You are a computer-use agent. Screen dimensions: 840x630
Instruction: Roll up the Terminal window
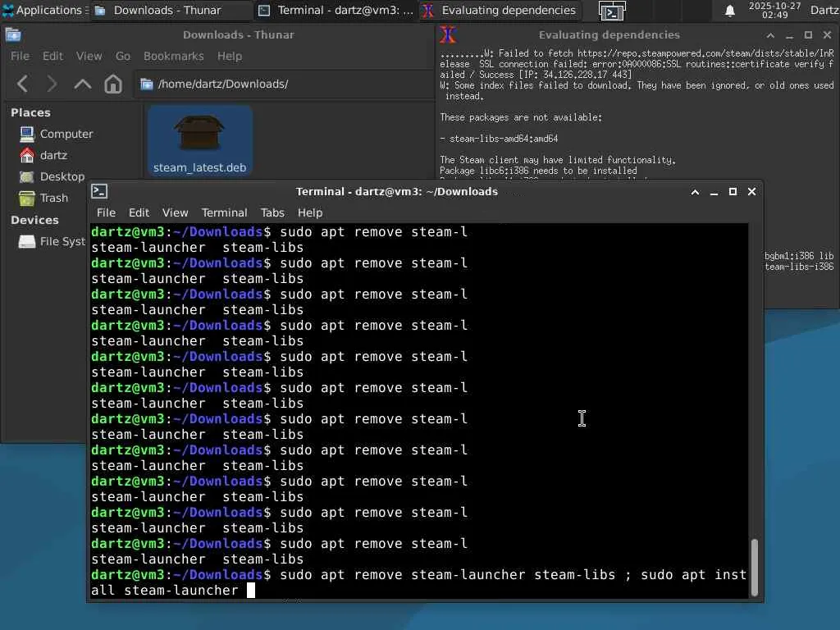(x=695, y=192)
